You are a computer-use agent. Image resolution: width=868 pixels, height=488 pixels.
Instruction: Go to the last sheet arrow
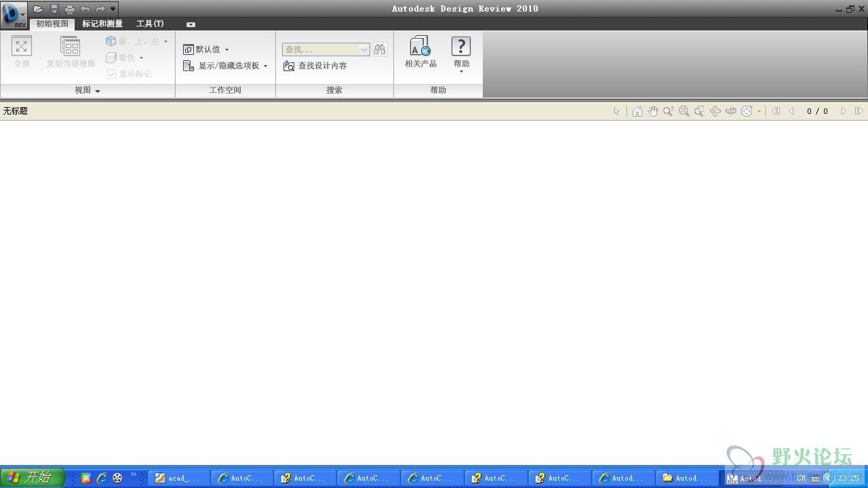(859, 111)
